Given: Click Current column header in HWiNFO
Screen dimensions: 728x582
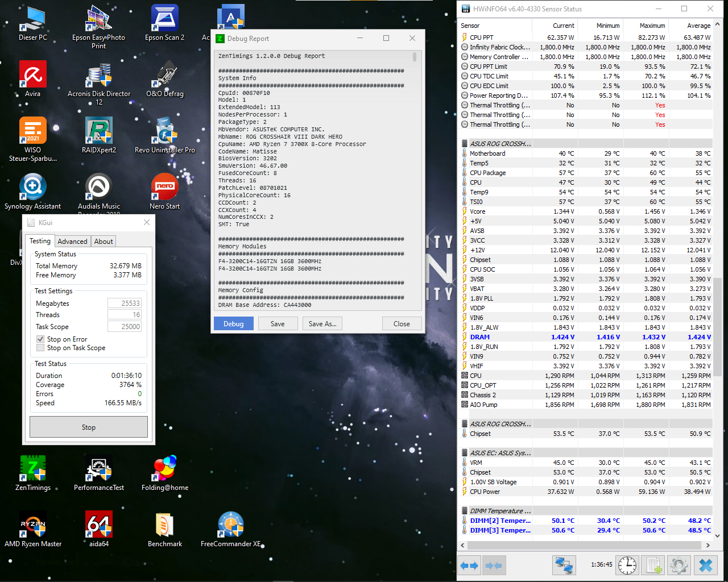Looking at the screenshot, I should (x=555, y=26).
